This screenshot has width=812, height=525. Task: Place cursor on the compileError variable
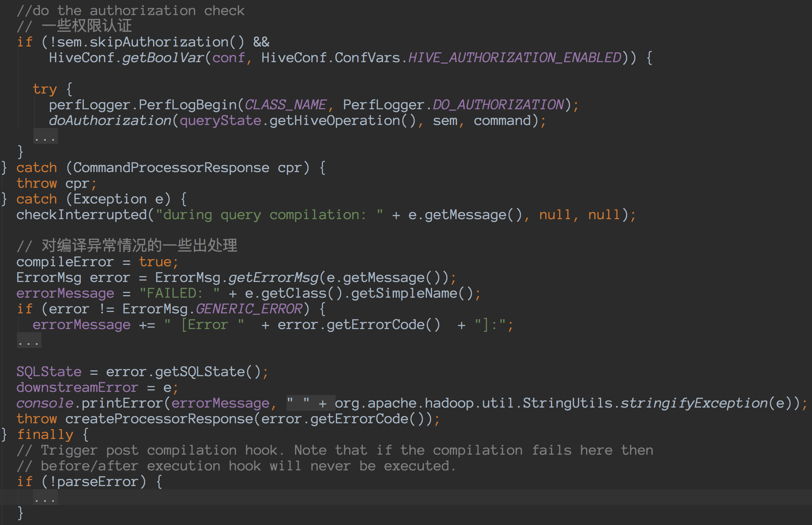click(65, 262)
